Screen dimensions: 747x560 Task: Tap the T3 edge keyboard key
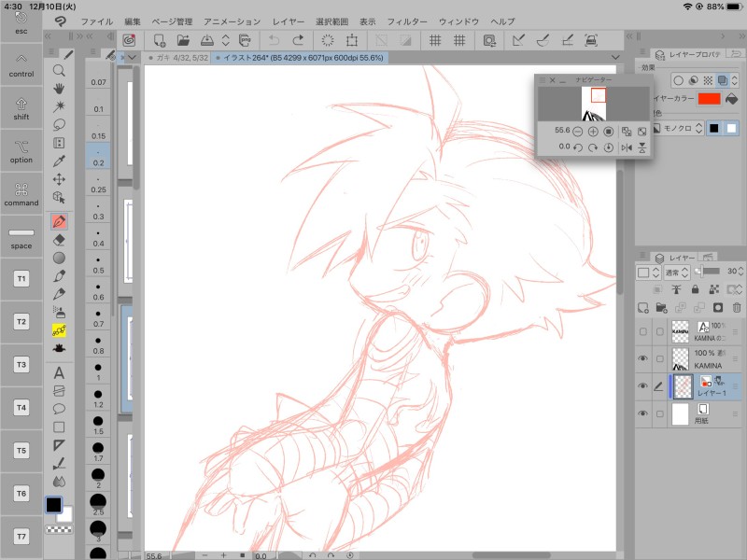[21, 364]
